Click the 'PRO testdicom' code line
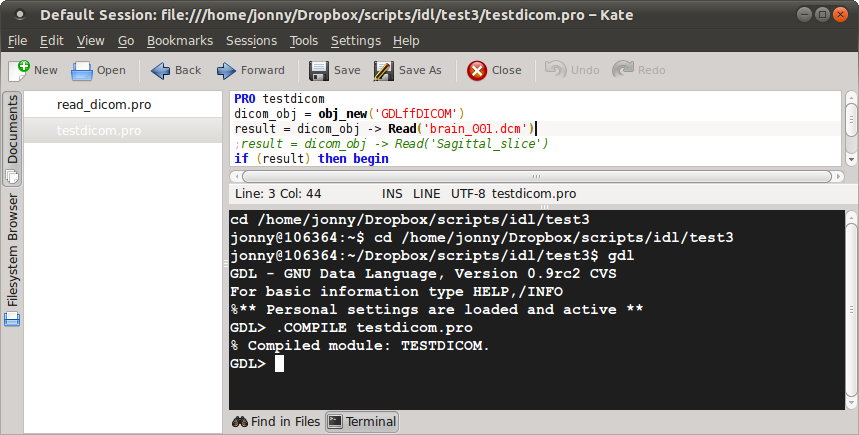Screen dimensions: 859x435 (x=279, y=99)
